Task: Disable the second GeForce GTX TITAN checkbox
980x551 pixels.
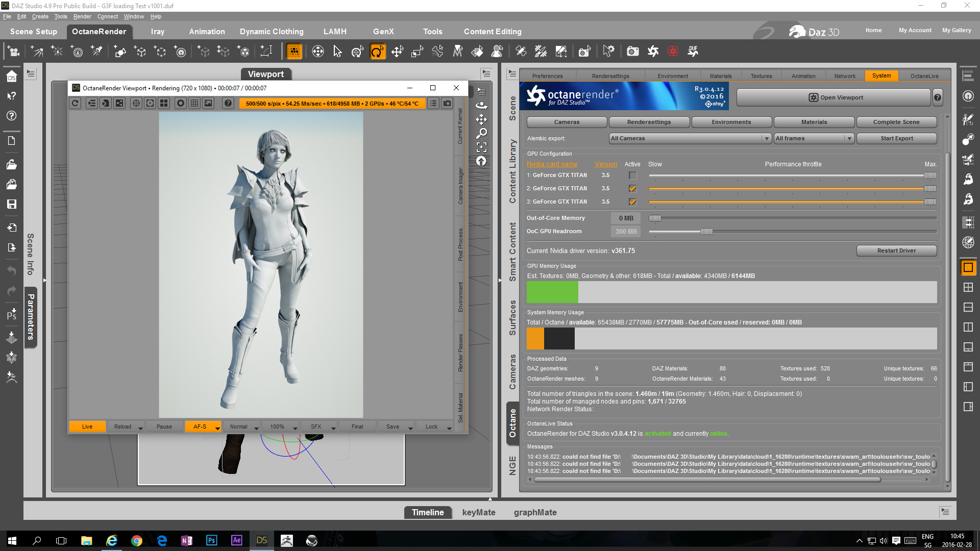Action: click(x=632, y=189)
